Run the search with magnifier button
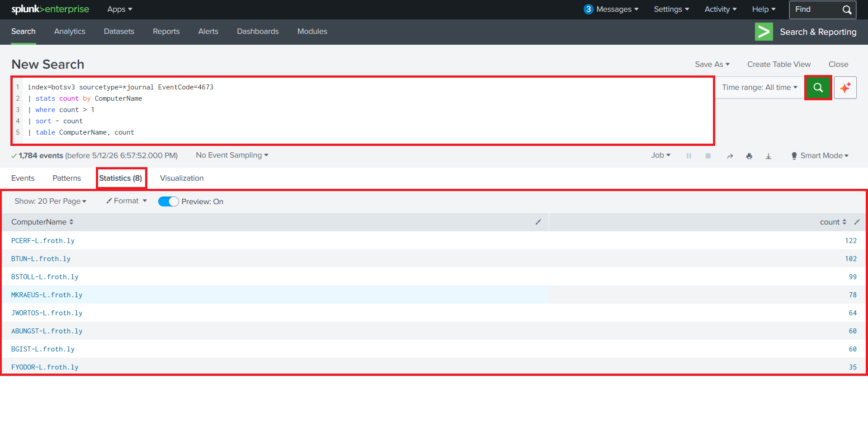The width and height of the screenshot is (868, 421). tap(818, 88)
